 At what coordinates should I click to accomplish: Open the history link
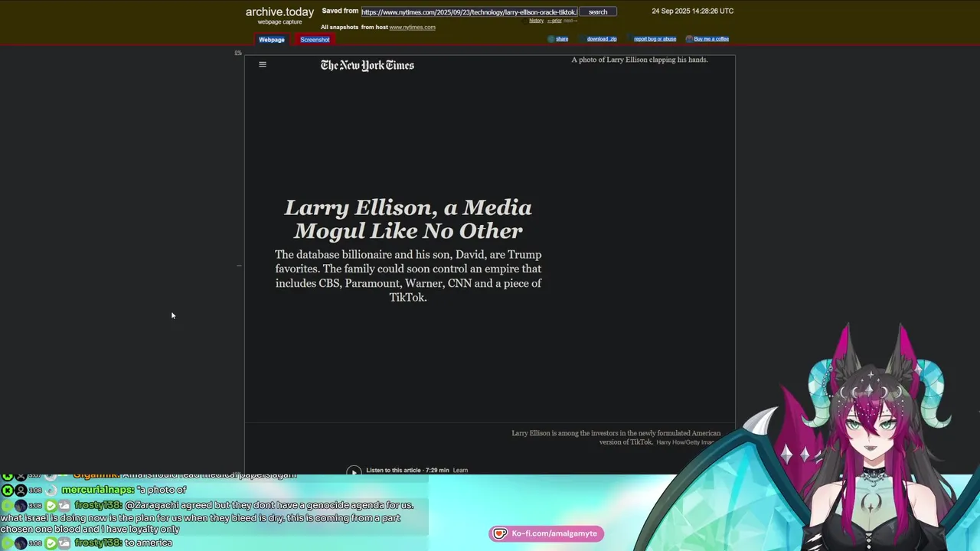tap(536, 21)
